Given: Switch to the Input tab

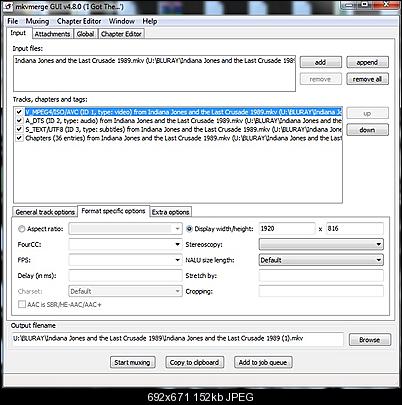Looking at the screenshot, I should coord(19,33).
